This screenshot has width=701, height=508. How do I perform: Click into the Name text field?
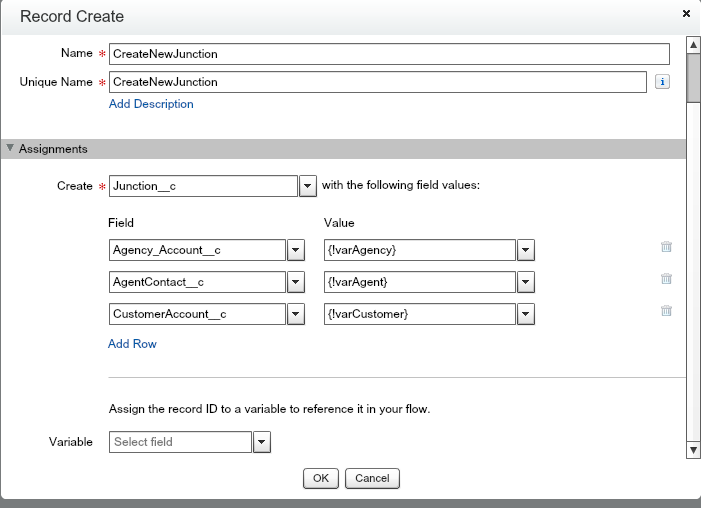coord(388,54)
